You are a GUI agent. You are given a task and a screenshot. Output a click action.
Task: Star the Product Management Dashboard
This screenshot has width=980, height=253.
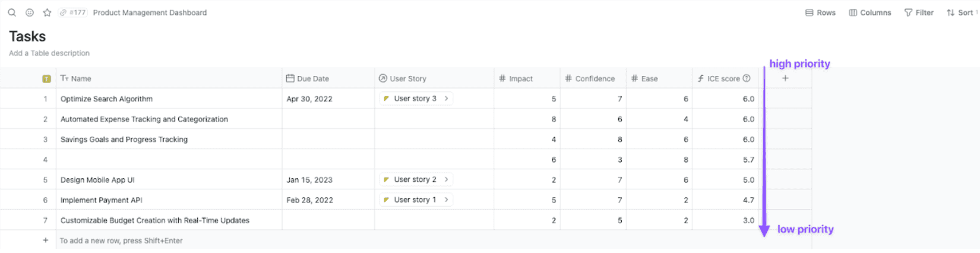click(x=47, y=12)
